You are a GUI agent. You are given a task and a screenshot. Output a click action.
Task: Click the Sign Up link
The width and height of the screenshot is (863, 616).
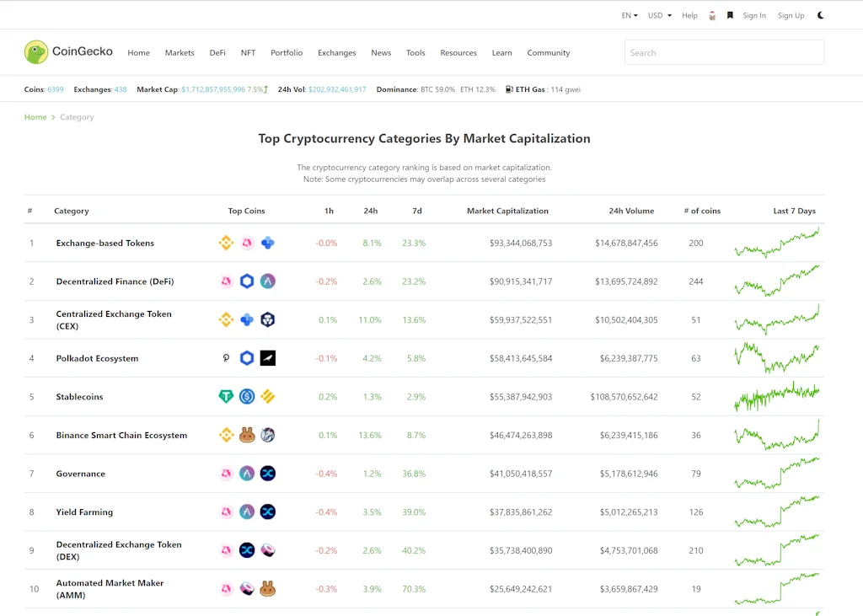tap(791, 15)
